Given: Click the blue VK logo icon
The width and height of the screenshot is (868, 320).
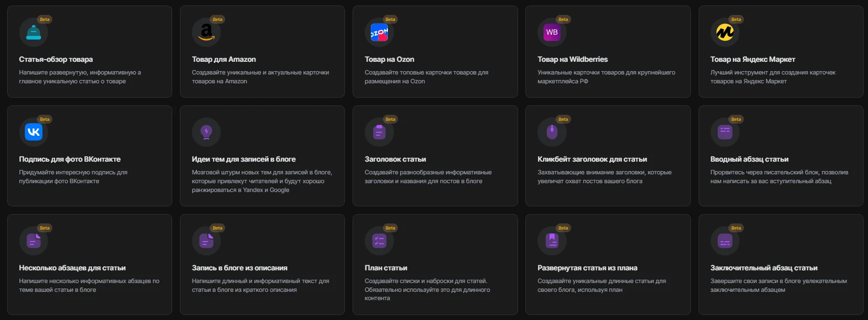Looking at the screenshot, I should click(x=34, y=132).
